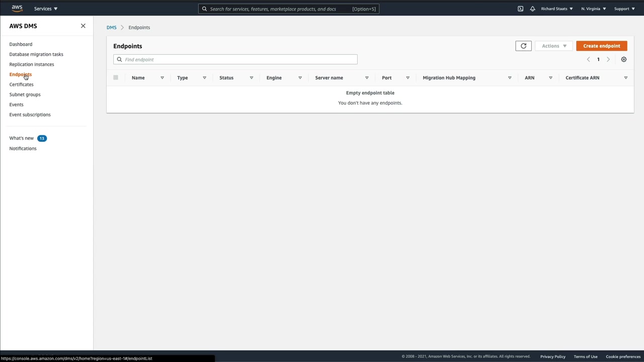
Task: Go to previous page of endpoints
Action: point(588,59)
